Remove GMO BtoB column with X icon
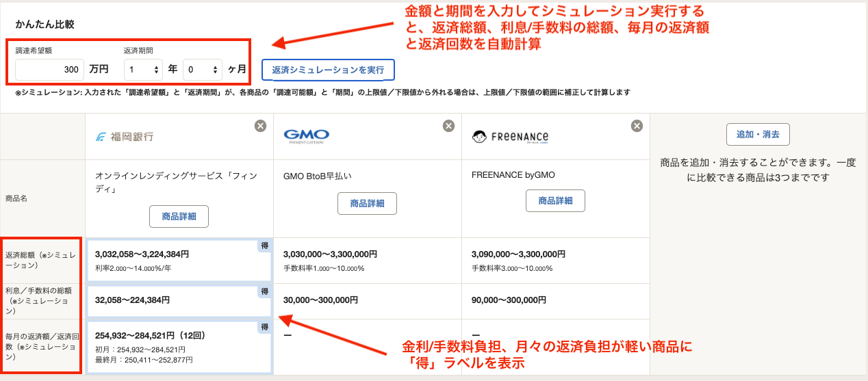The width and height of the screenshot is (868, 381). 448,126
